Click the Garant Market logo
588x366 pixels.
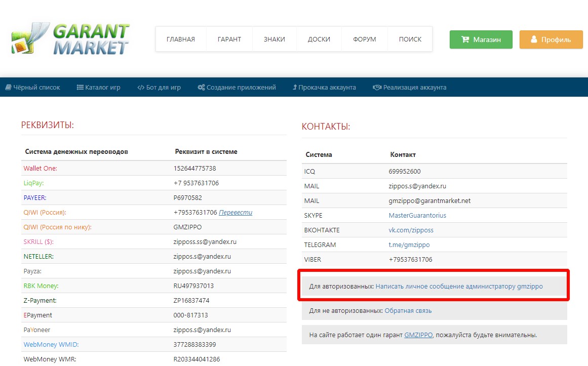coord(70,38)
